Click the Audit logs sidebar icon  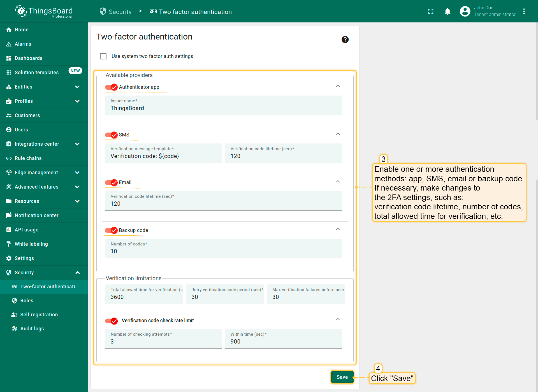click(x=14, y=328)
